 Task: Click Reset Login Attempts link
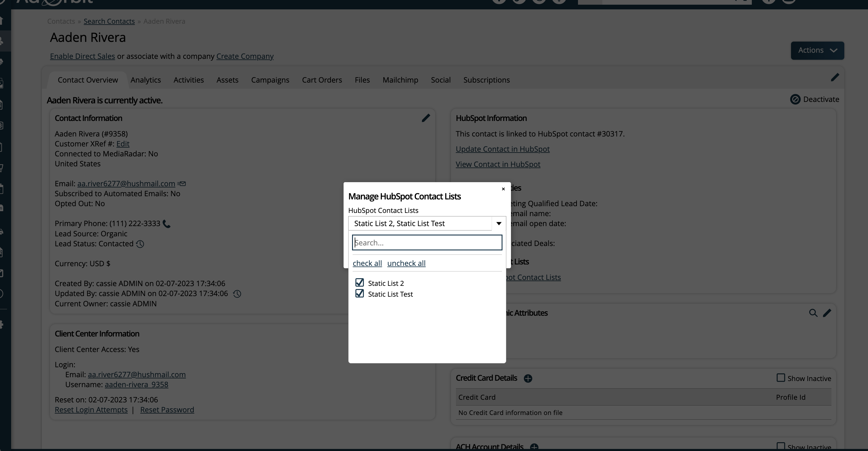tap(91, 410)
